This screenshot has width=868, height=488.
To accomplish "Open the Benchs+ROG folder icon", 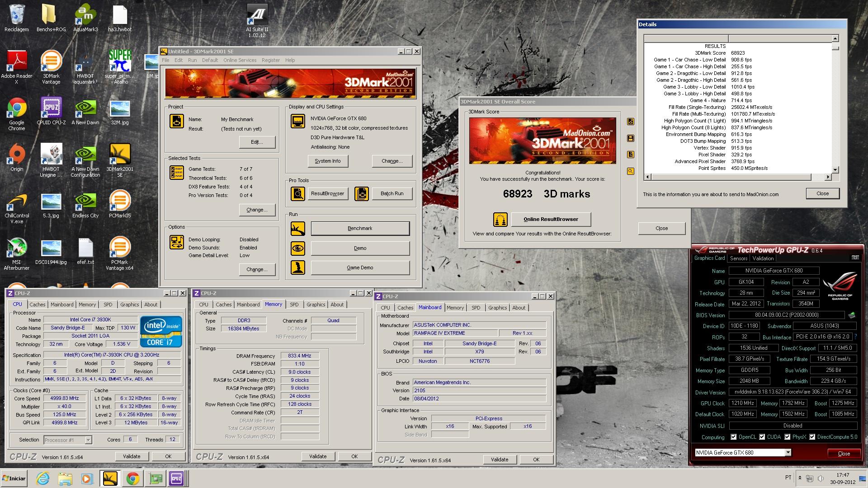I will (51, 18).
